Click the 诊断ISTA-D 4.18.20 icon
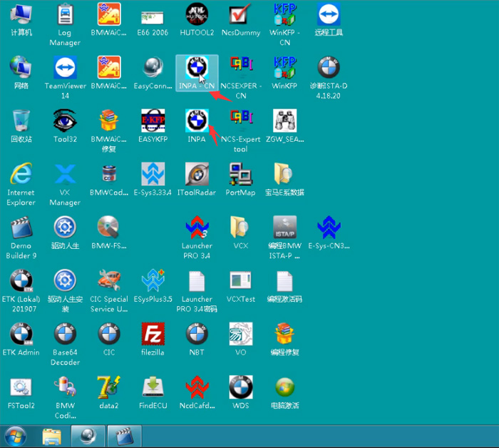 click(329, 78)
